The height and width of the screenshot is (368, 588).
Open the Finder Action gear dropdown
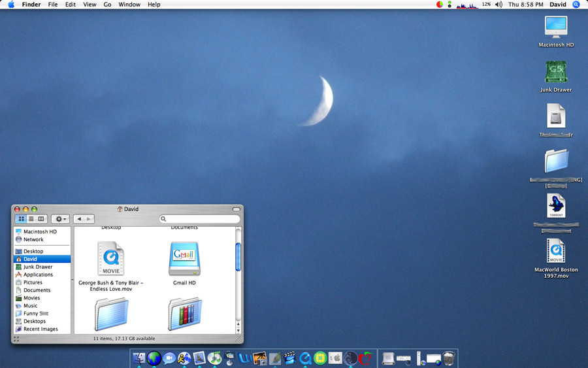pos(61,219)
